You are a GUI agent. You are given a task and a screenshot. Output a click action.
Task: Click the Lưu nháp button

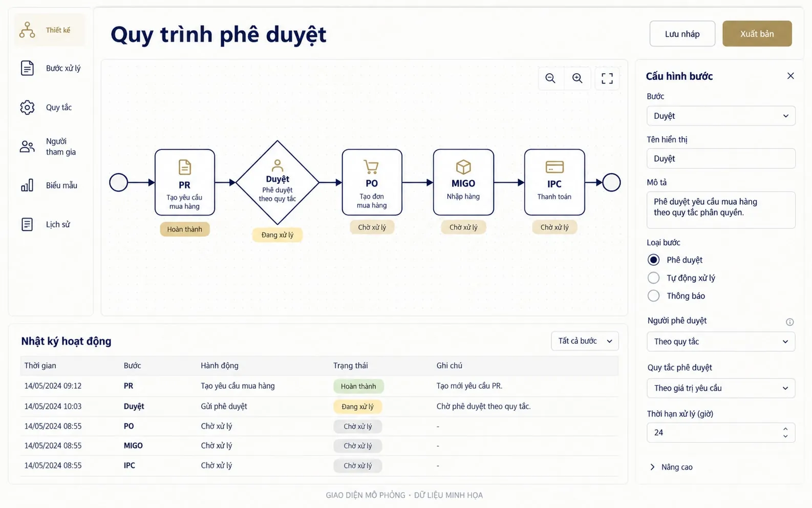682,34
